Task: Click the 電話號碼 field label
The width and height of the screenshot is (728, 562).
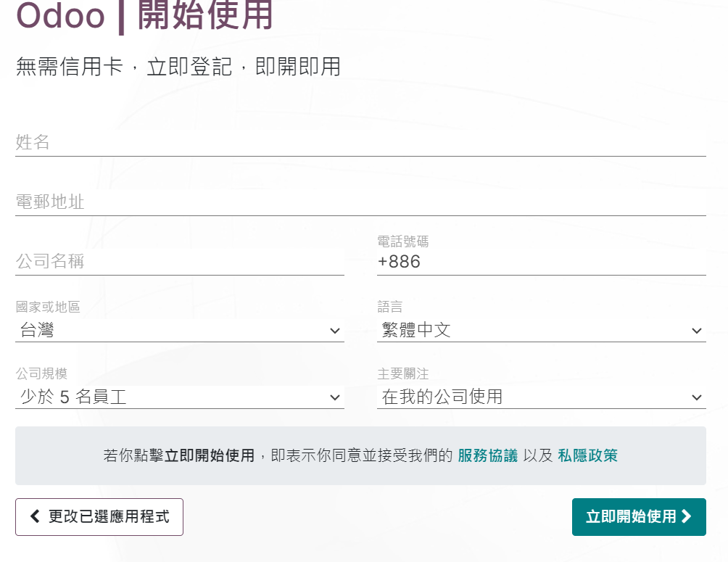Action: point(403,241)
